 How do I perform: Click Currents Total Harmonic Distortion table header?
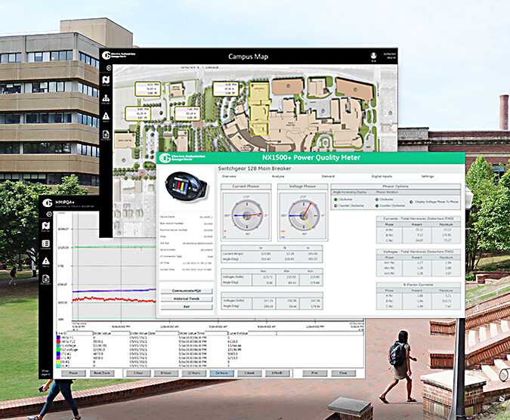(419, 218)
